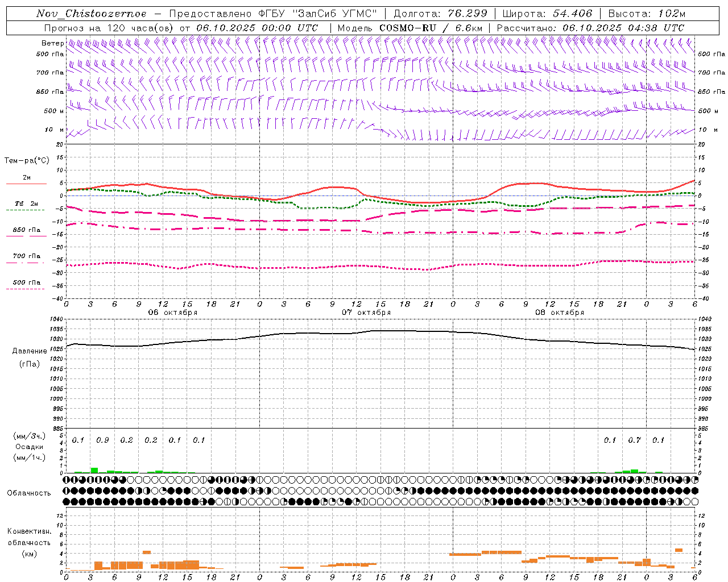The height and width of the screenshot is (582, 728).
Task: Click the (мм/1ч.) unit label
Action: tap(29, 458)
